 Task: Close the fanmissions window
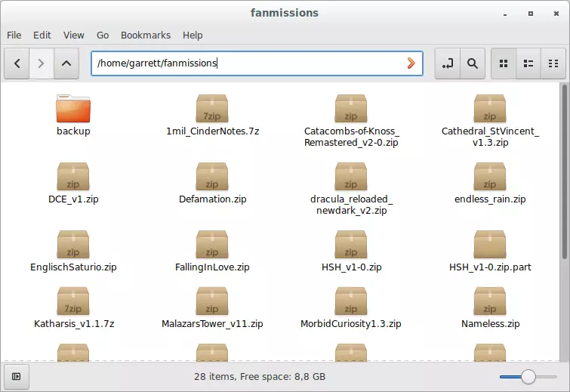pos(556,14)
